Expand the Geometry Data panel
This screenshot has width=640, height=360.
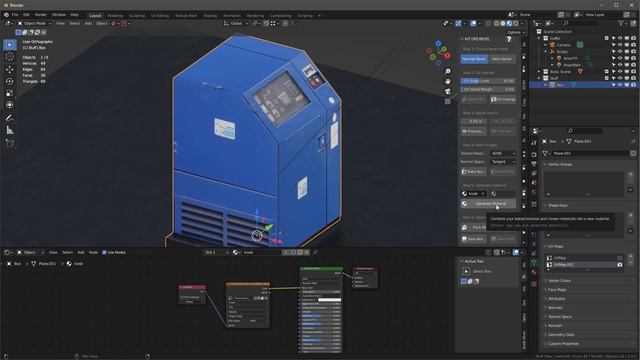[561, 335]
